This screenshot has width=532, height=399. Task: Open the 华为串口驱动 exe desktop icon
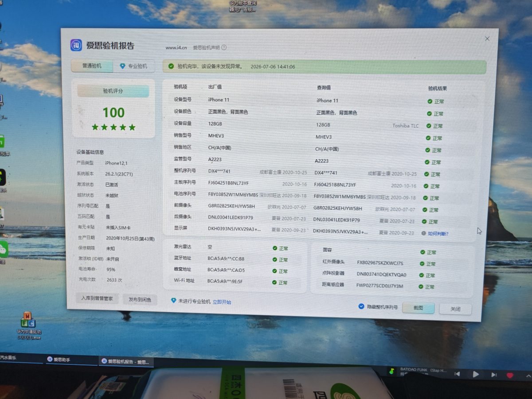click(x=28, y=320)
